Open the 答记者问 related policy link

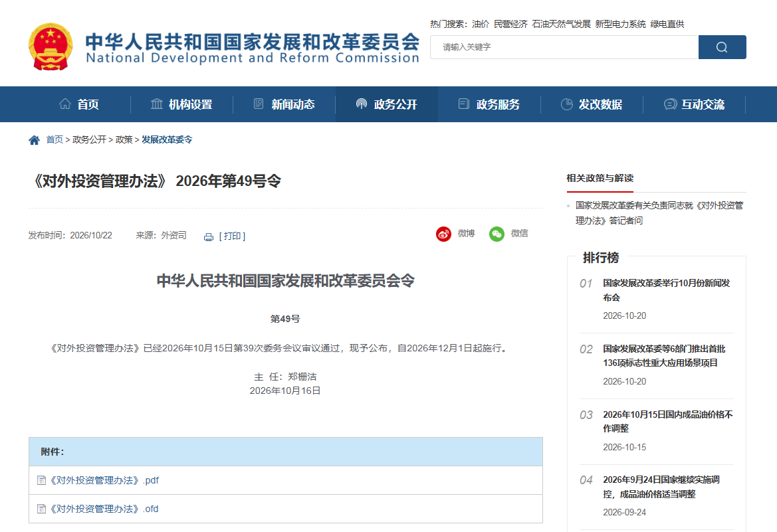(x=659, y=213)
